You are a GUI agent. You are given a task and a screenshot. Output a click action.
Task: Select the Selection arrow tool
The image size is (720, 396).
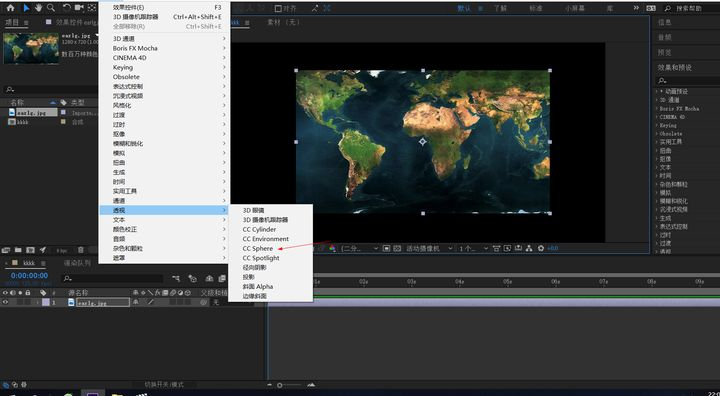coord(26,8)
